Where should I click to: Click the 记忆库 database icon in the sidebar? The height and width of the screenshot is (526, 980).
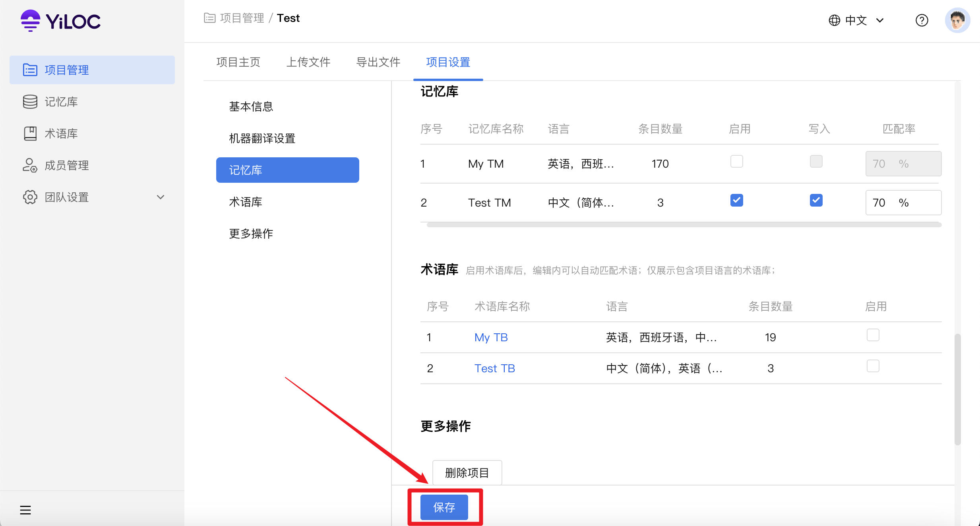coord(30,102)
